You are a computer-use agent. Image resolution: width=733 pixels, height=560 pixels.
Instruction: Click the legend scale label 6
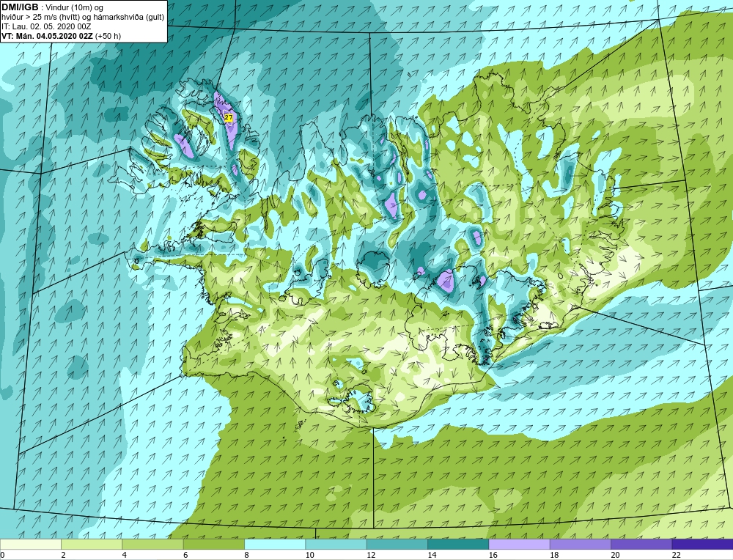185,555
